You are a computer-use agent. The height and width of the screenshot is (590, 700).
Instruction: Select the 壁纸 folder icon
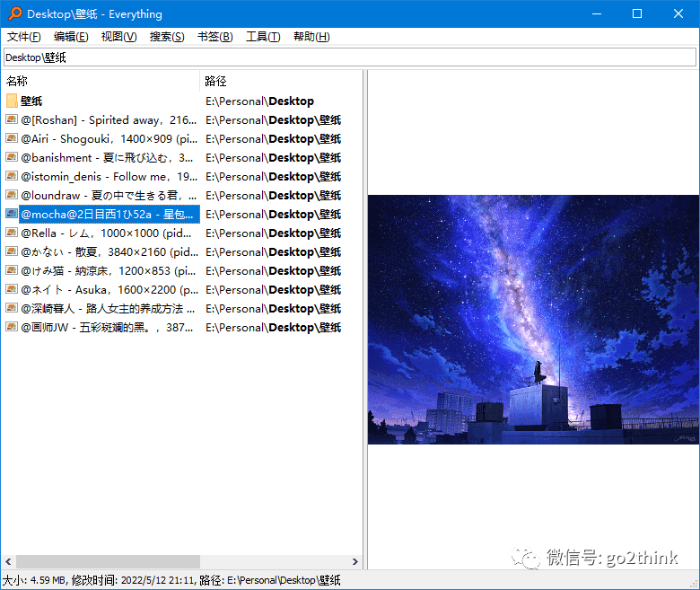(12, 101)
